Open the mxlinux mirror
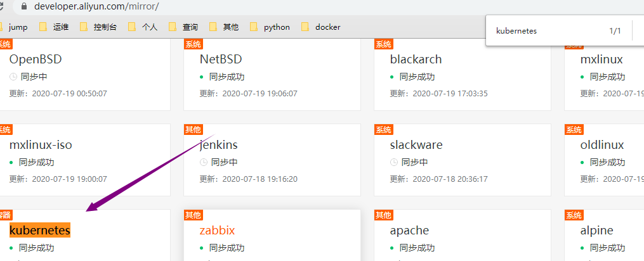The width and height of the screenshot is (644, 261). tap(601, 60)
